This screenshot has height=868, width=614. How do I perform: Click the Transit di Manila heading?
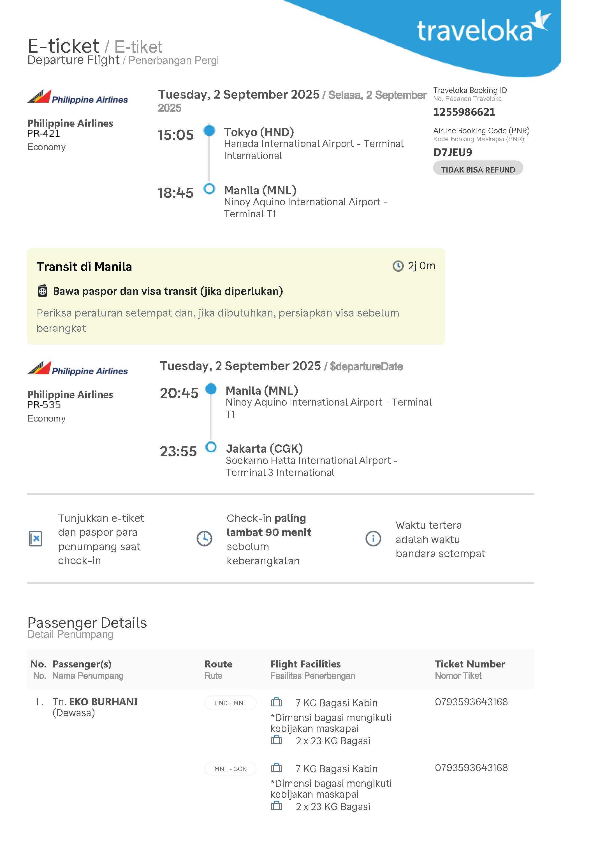coord(84,267)
